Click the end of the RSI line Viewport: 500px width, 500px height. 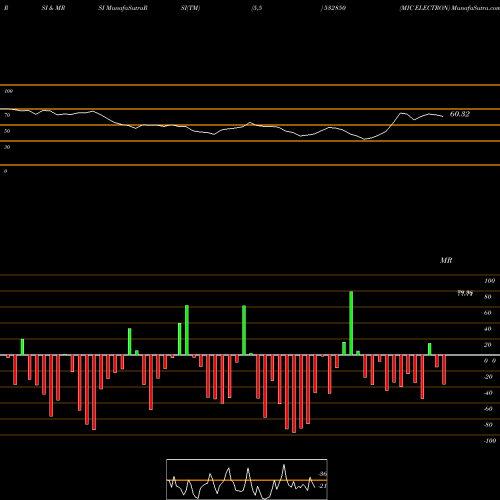[443, 116]
